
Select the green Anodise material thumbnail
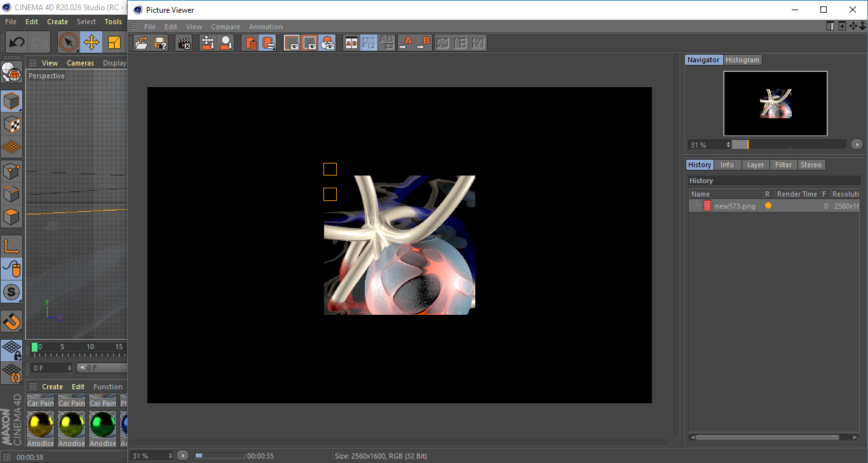click(x=102, y=423)
